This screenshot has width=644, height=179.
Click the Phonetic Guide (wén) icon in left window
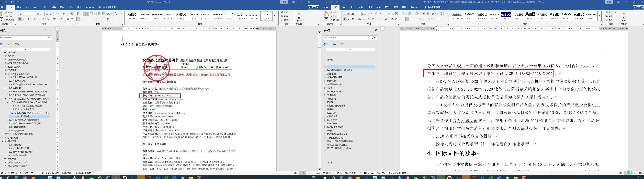[68, 14]
